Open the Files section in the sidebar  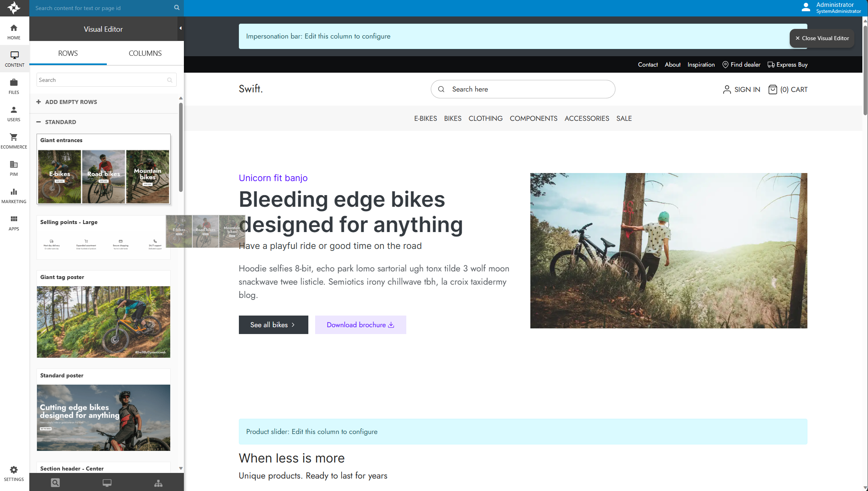coord(14,86)
